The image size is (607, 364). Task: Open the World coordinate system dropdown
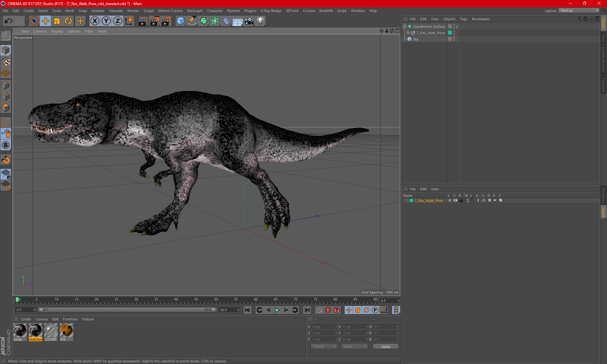coord(324,346)
